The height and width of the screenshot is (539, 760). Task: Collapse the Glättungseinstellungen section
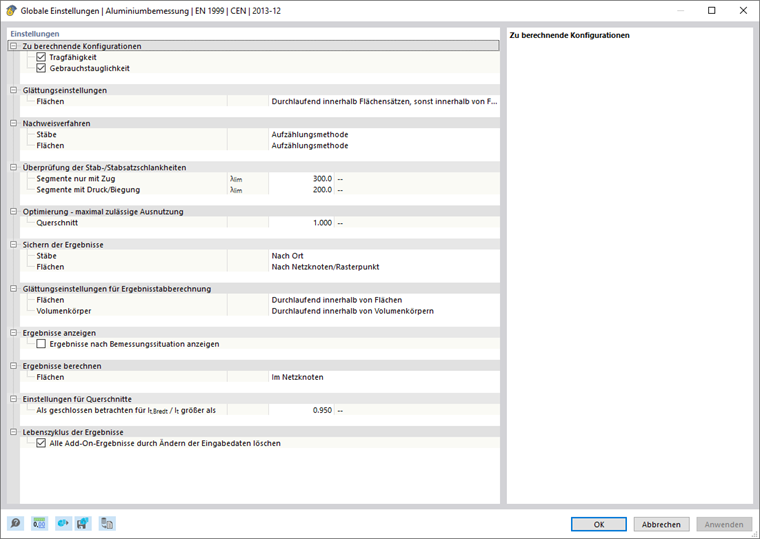pyautogui.click(x=14, y=90)
